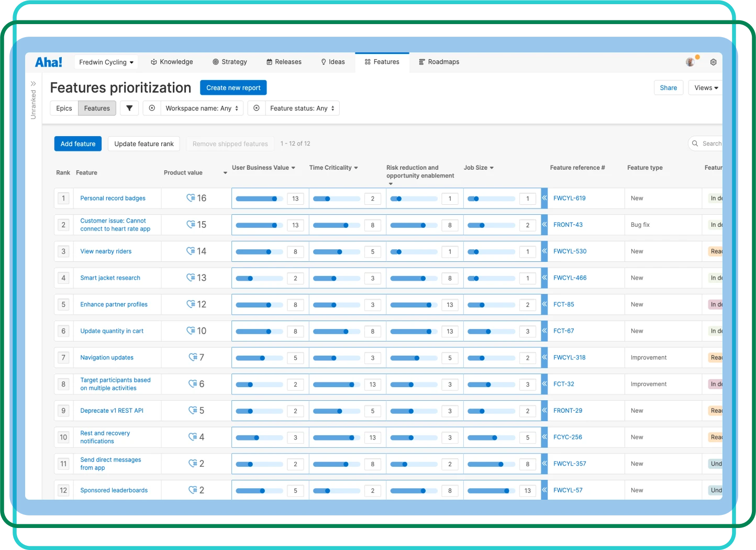Collapse scorecard columns on FWCYL-619 row
This screenshot has height=550, width=756.
point(544,198)
